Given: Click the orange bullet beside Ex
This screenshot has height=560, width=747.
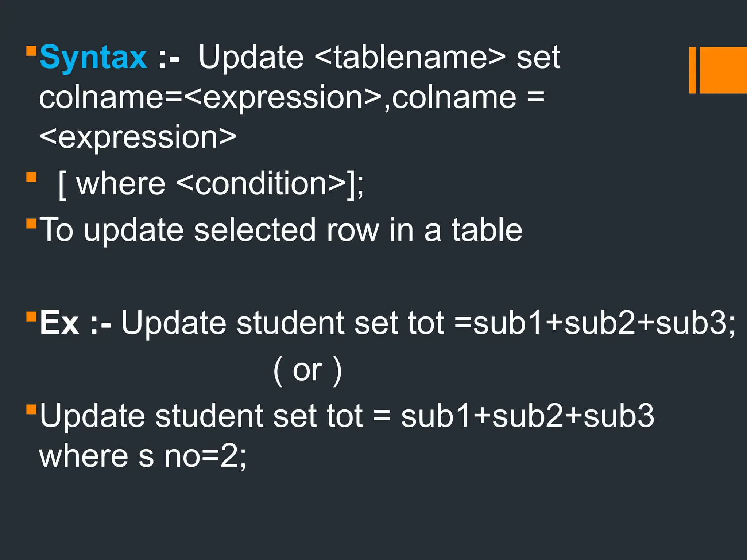Looking at the screenshot, I should pos(31,316).
